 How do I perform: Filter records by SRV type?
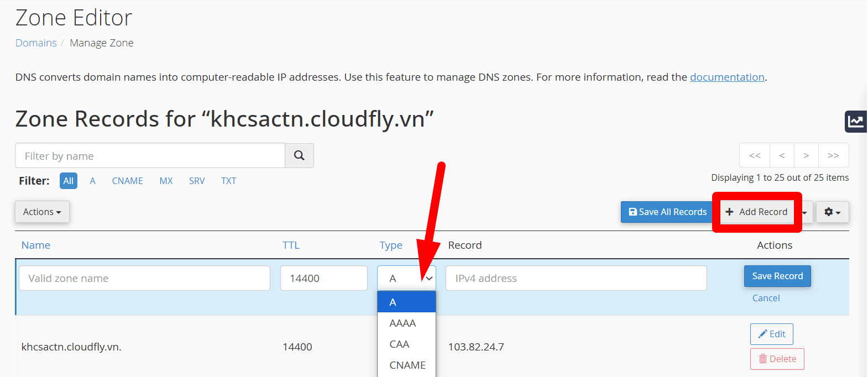[197, 181]
